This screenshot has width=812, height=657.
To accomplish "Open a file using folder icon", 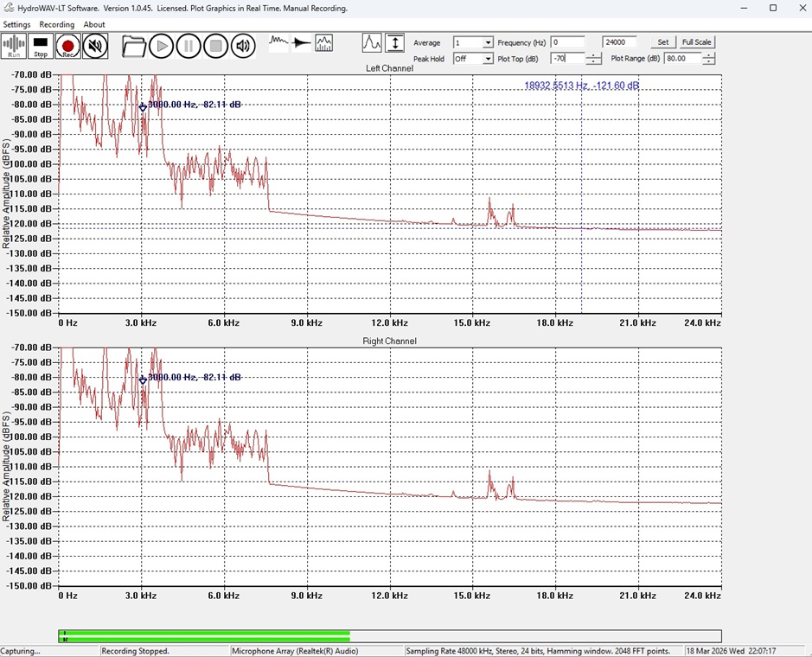I will click(133, 46).
